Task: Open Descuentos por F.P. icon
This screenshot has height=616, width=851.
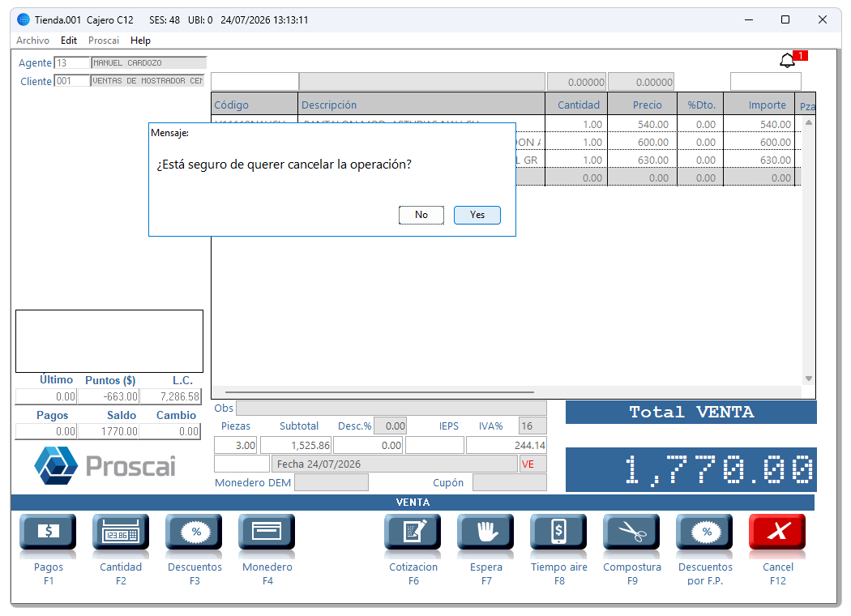Action: click(x=704, y=532)
